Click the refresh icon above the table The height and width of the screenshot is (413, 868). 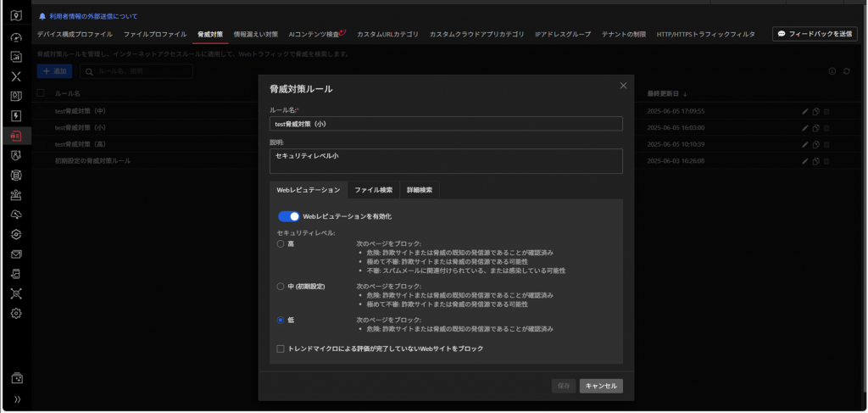[846, 71]
